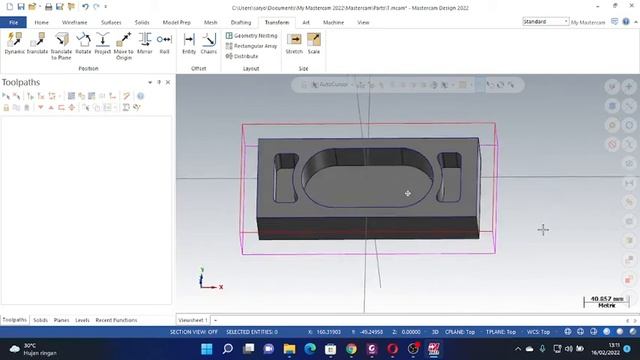640x360 pixels.
Task: Open taskbar Search
Action: [x=227, y=349]
